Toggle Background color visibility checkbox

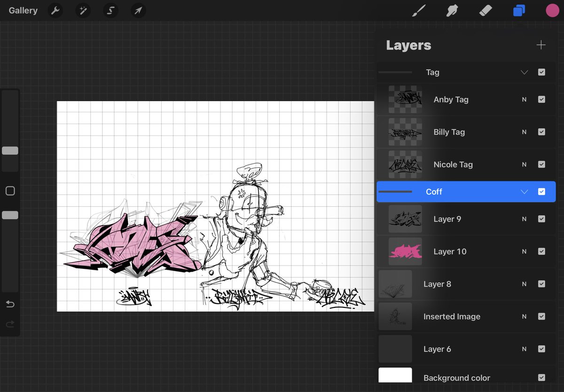(x=541, y=378)
